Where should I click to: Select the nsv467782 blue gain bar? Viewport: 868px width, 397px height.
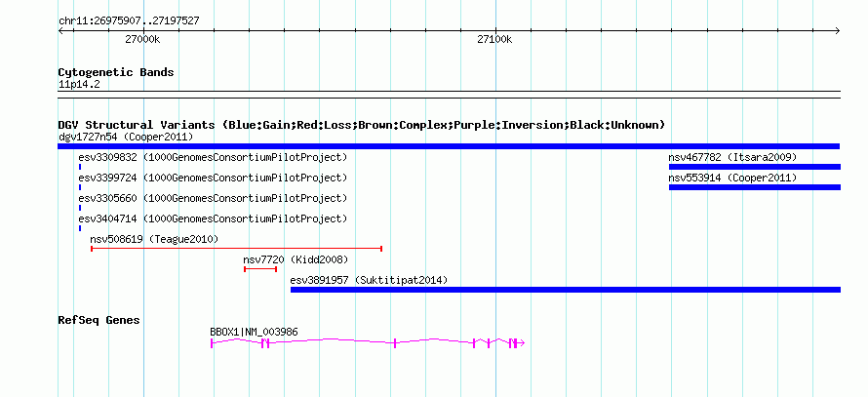pyautogui.click(x=755, y=167)
